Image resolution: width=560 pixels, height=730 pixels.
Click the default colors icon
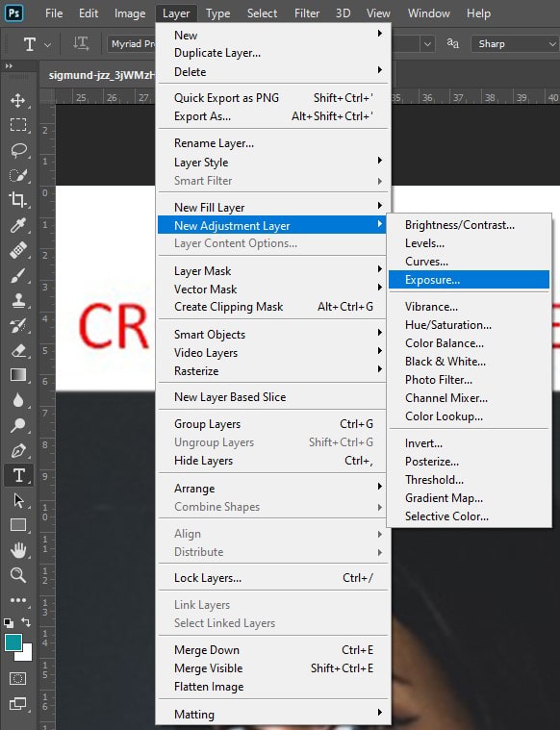pos(9,623)
